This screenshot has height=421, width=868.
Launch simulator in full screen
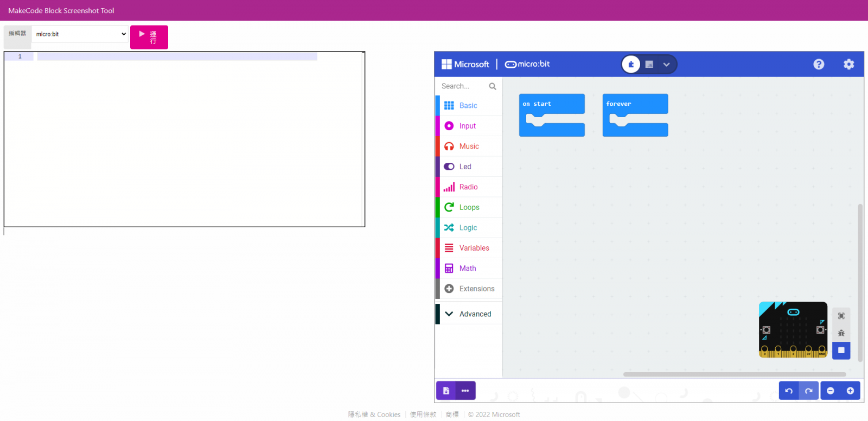click(x=841, y=316)
